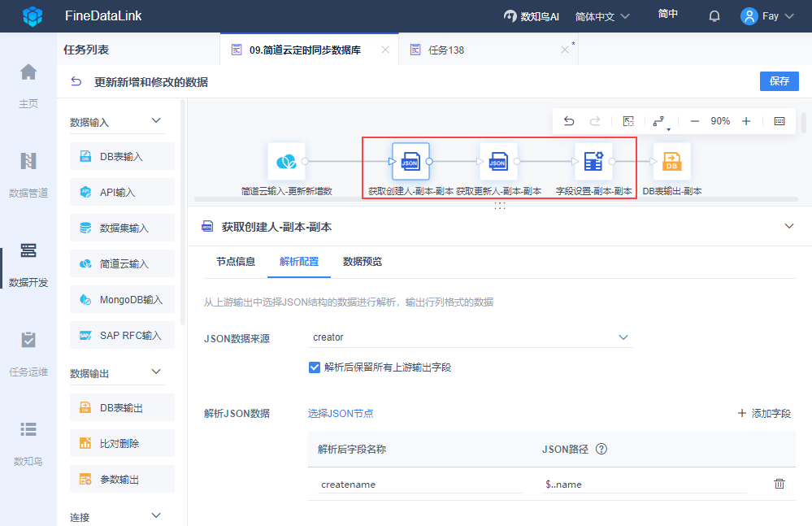Image resolution: width=812 pixels, height=526 pixels.
Task: Select the 参数输出 operator
Action: point(122,479)
